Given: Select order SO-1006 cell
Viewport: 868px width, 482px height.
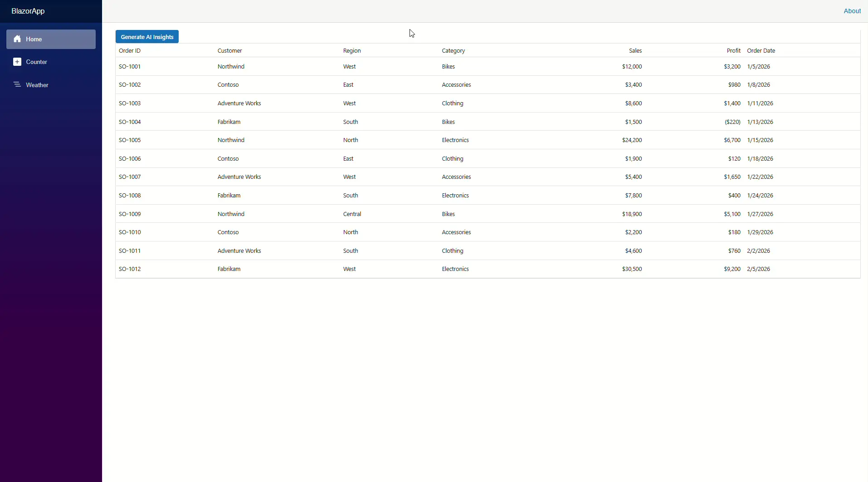Looking at the screenshot, I should (x=130, y=159).
